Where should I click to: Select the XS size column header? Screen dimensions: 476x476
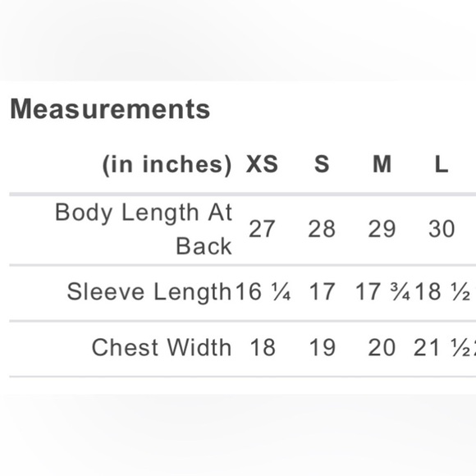262,164
